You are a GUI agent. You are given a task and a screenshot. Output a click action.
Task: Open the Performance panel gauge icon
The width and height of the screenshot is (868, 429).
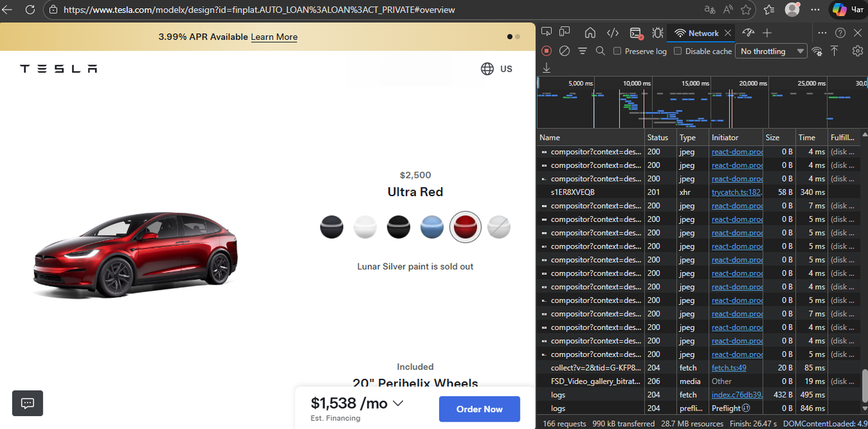pyautogui.click(x=749, y=33)
